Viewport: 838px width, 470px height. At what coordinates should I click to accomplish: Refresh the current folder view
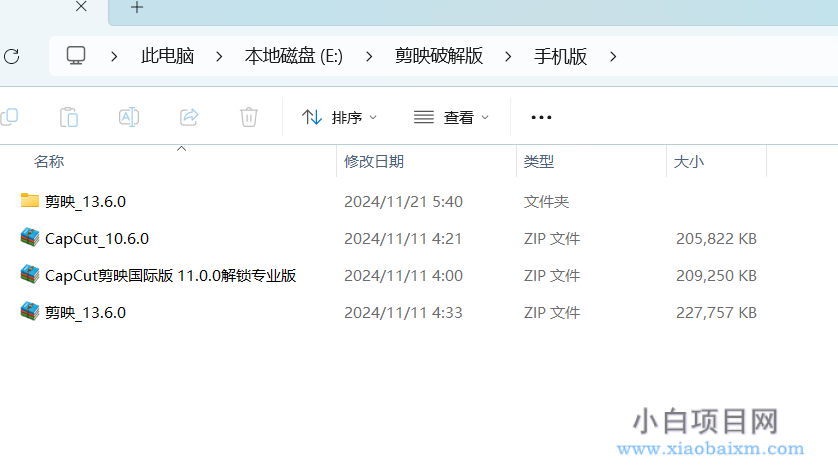pyautogui.click(x=12, y=56)
